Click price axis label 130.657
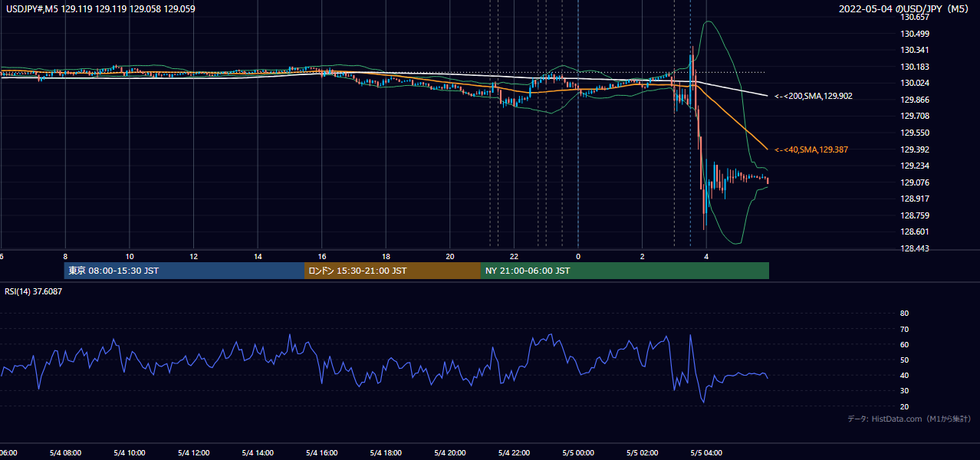The image size is (980, 460). click(x=916, y=17)
